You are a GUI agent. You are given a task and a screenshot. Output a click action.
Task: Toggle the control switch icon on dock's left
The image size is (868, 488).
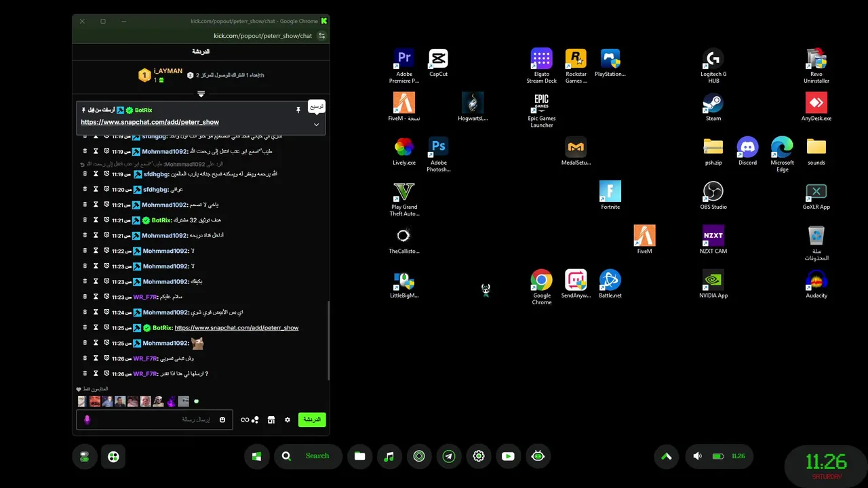[x=84, y=457]
